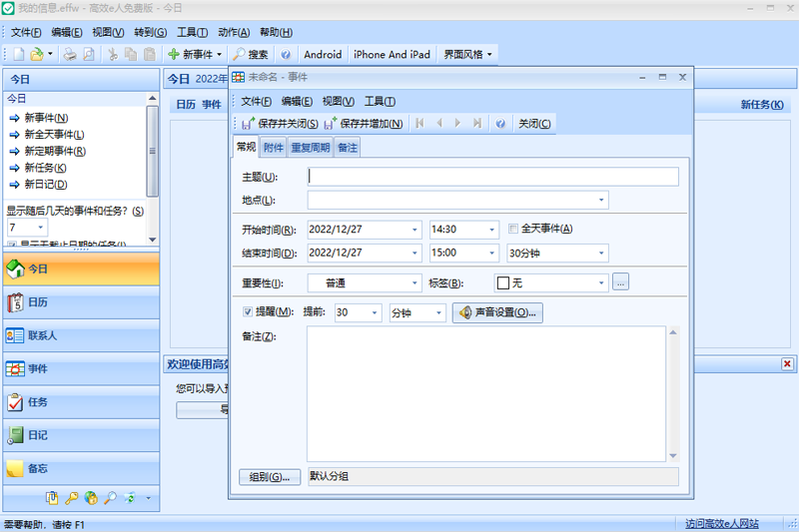The height and width of the screenshot is (532, 799).
Task: Click the blue help question icon in main toolbar
Action: (286, 54)
